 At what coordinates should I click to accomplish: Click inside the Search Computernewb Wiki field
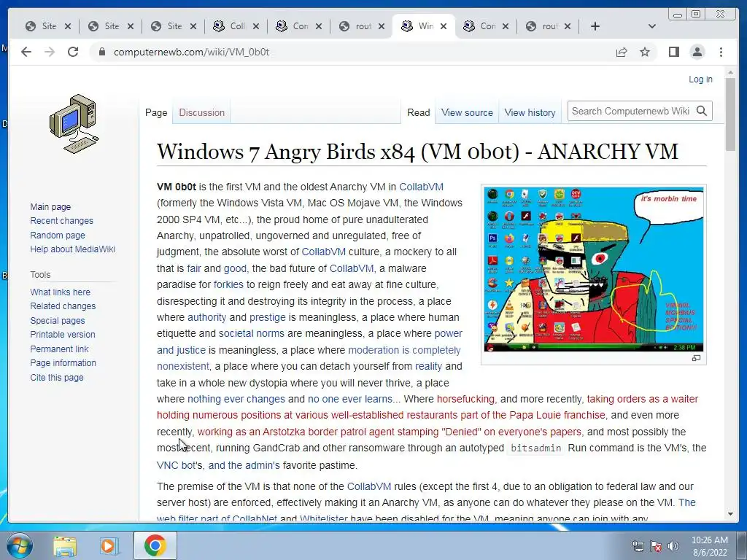[630, 111]
